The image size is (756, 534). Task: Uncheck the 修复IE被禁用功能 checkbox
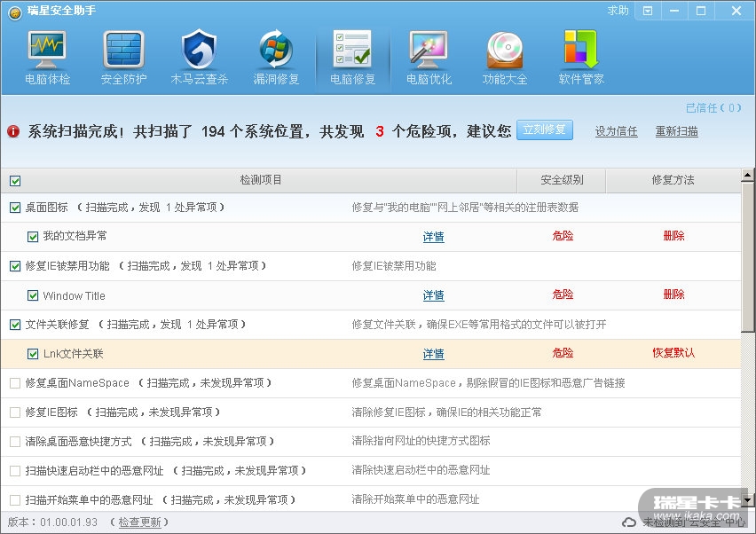(15, 266)
